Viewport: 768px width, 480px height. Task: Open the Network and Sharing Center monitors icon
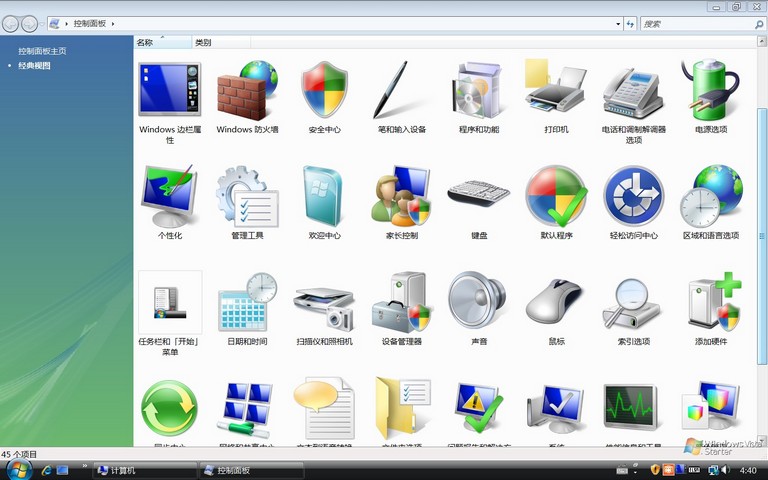pyautogui.click(x=246, y=409)
